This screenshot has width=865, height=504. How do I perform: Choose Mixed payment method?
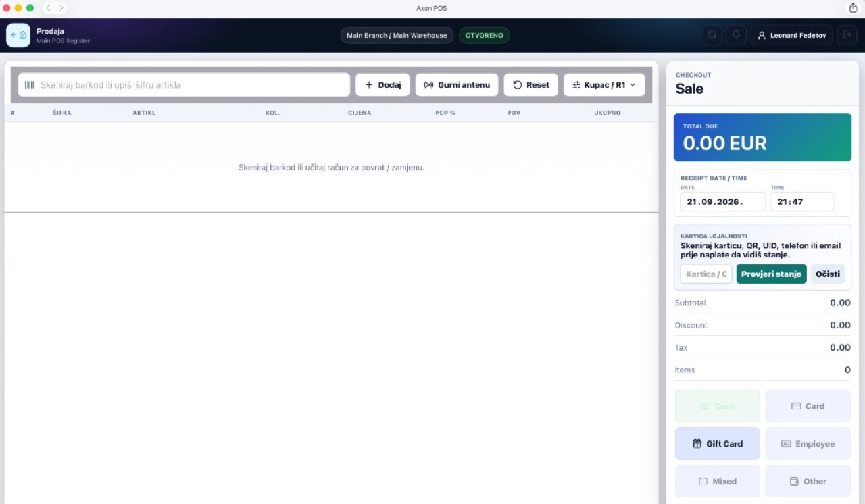[x=718, y=482]
